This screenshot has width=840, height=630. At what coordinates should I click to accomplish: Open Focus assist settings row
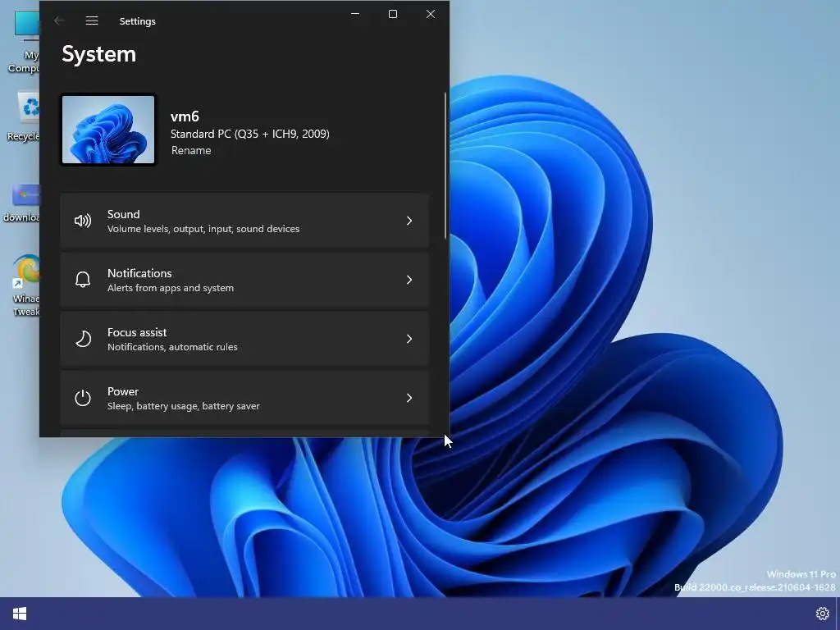[x=244, y=339]
